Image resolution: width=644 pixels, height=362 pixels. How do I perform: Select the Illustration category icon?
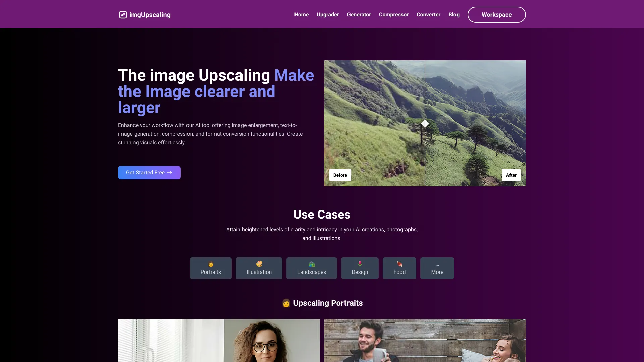tap(259, 264)
